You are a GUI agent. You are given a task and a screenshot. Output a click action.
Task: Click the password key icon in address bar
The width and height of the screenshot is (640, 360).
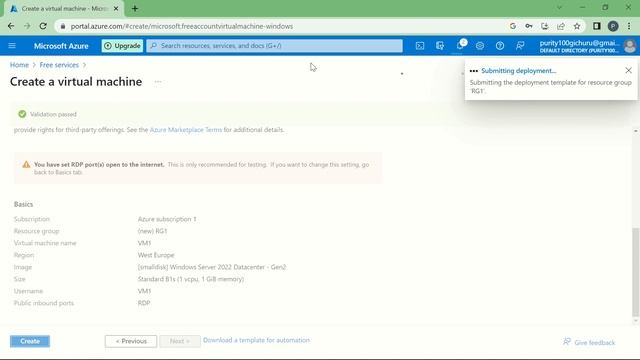tap(529, 26)
